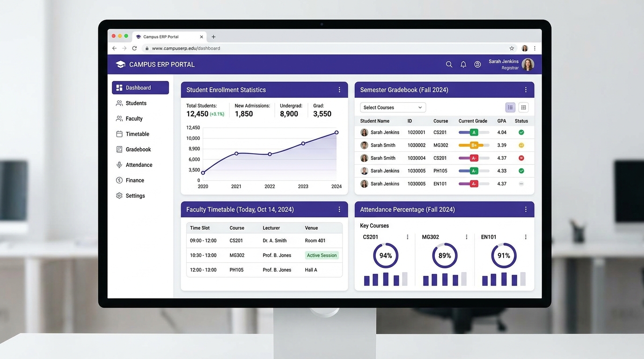The height and width of the screenshot is (359, 644).
Task: Click the green status check for ID 1020001
Action: pyautogui.click(x=521, y=132)
